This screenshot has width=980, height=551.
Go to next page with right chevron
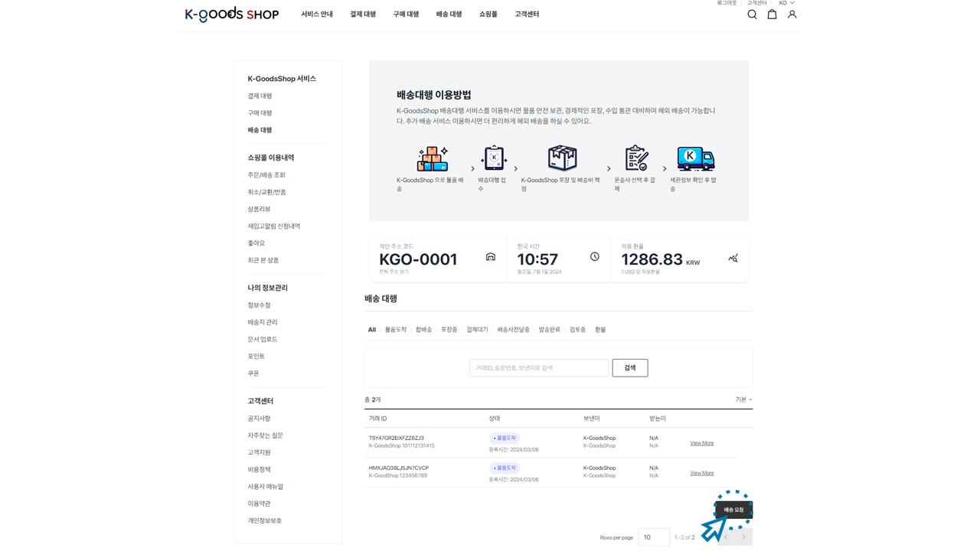tap(743, 537)
